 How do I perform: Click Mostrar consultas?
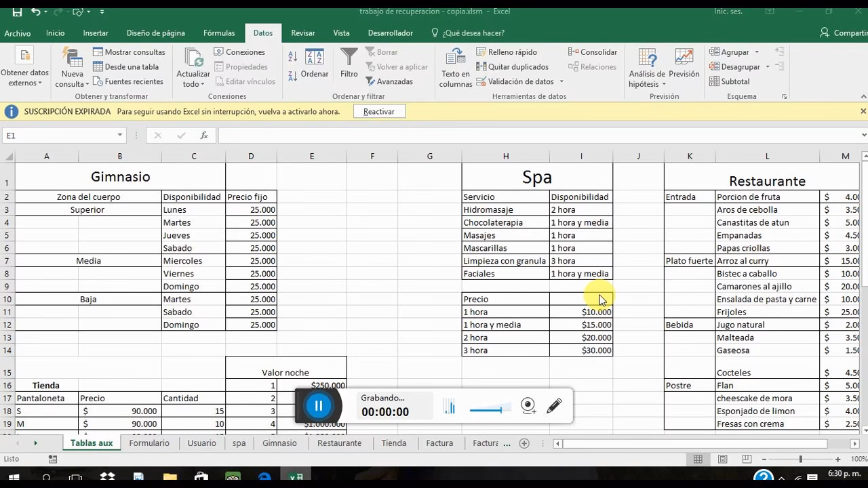[129, 52]
